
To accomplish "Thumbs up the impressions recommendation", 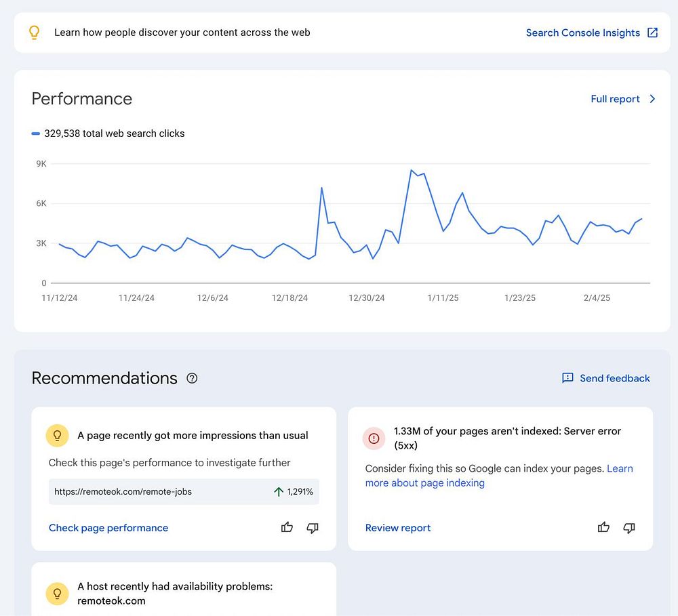I will click(x=287, y=527).
